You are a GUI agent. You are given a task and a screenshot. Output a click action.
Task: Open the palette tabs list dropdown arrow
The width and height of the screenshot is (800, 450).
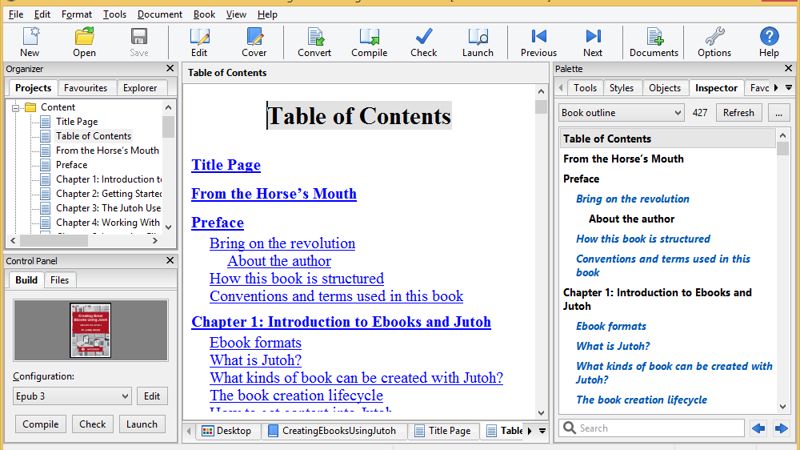tap(789, 88)
